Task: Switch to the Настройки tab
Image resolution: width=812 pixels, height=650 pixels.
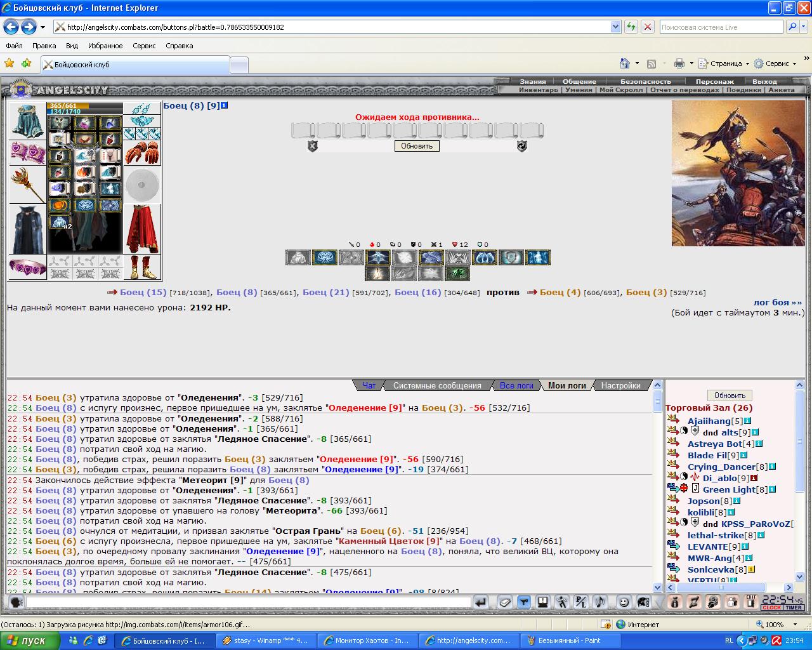Action: coord(620,385)
